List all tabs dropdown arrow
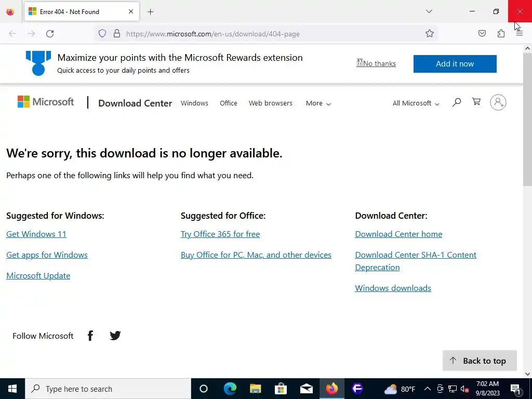The image size is (532, 399). pos(429,11)
